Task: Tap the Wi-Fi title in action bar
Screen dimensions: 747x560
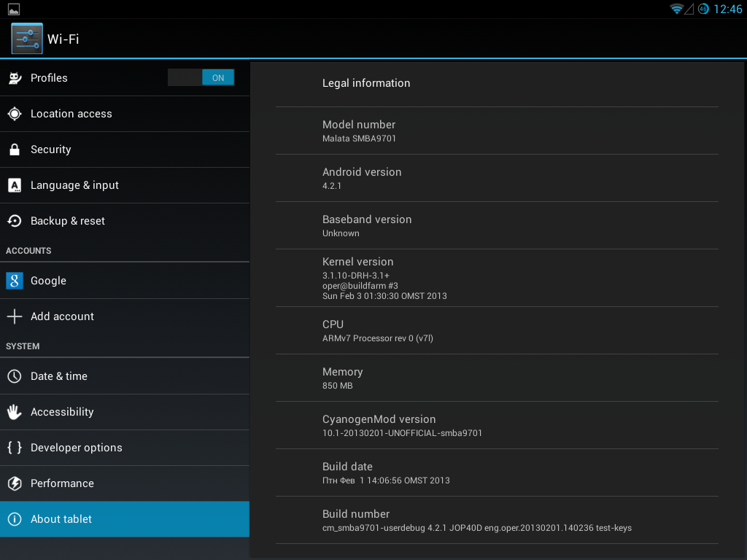Action: point(63,39)
